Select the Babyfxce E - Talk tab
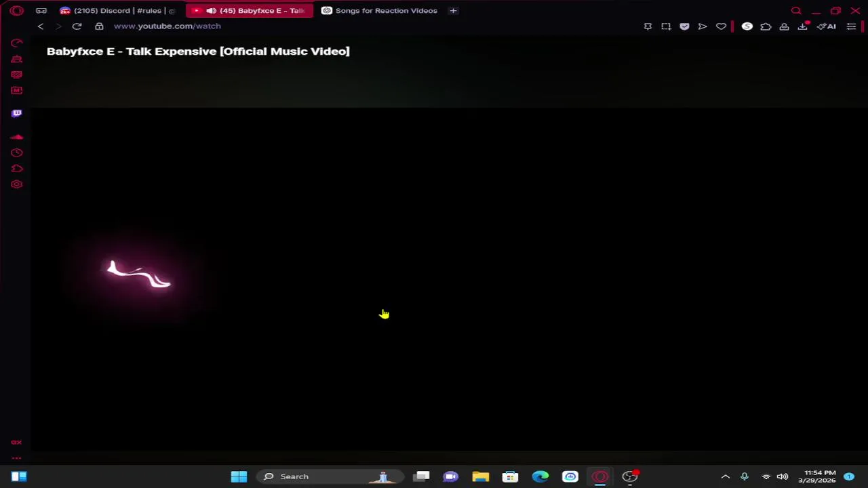Screen dimensions: 868x488 click(250, 11)
